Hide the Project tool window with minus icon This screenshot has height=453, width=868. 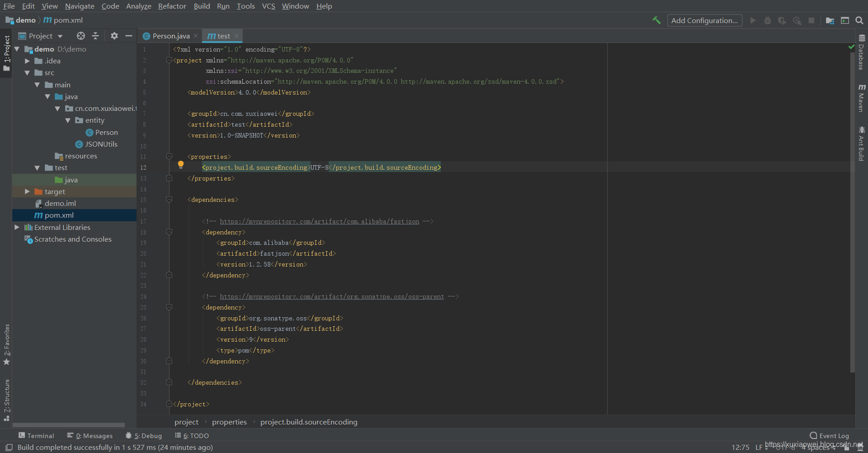click(129, 36)
